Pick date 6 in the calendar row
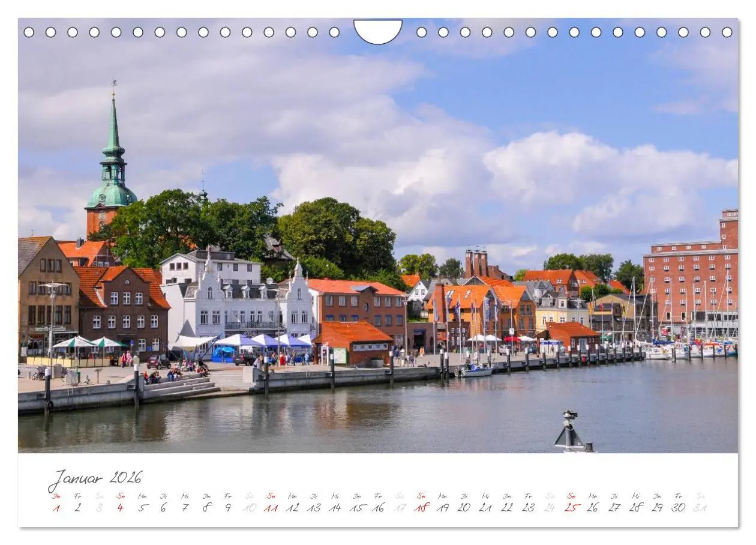This screenshot has height=545, width=756. [163, 508]
